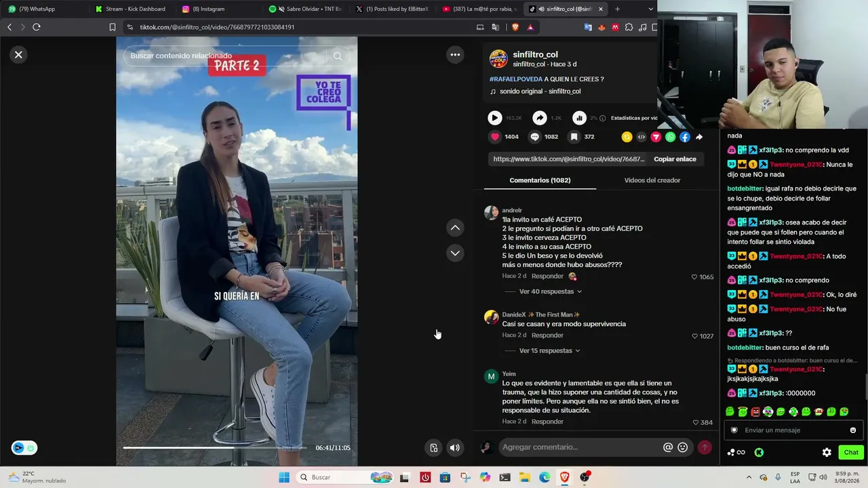Screen dimensions: 868x488
Task: Seek on the video progress bar
Action: tap(215, 447)
